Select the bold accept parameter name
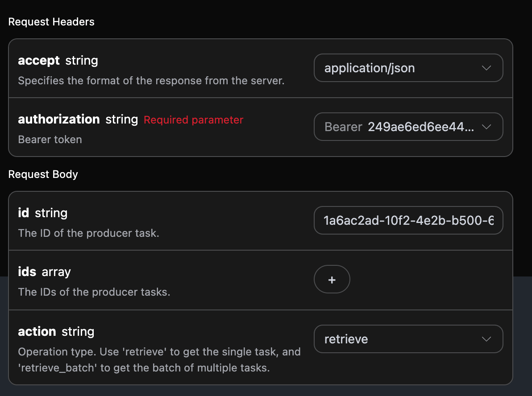 pos(39,61)
